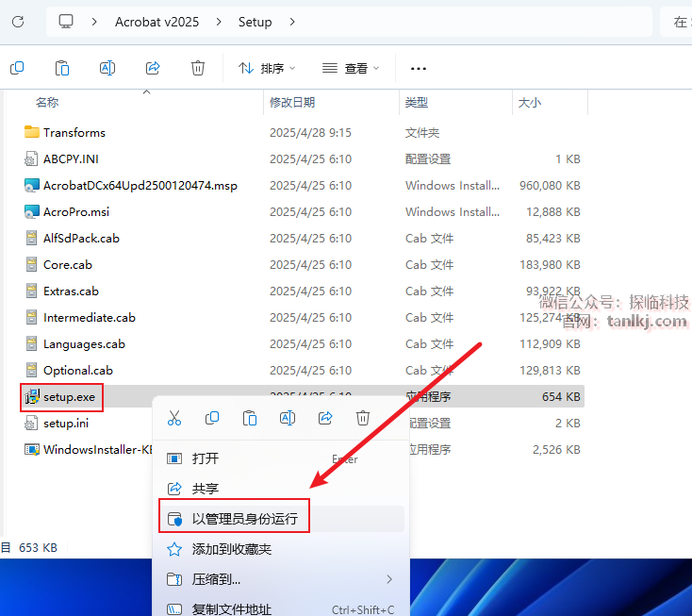Click the toolbar Delete trash icon

click(198, 68)
